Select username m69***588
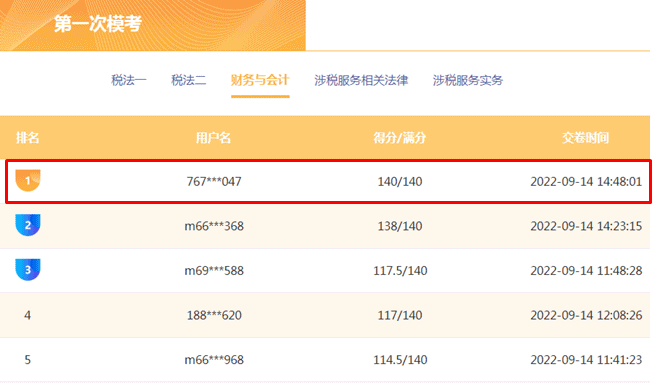 point(214,271)
